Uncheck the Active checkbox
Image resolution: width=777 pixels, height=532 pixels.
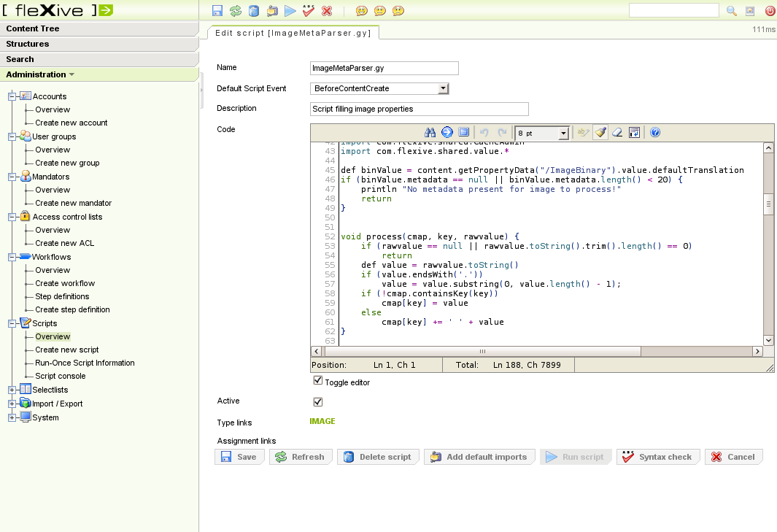pyautogui.click(x=317, y=401)
